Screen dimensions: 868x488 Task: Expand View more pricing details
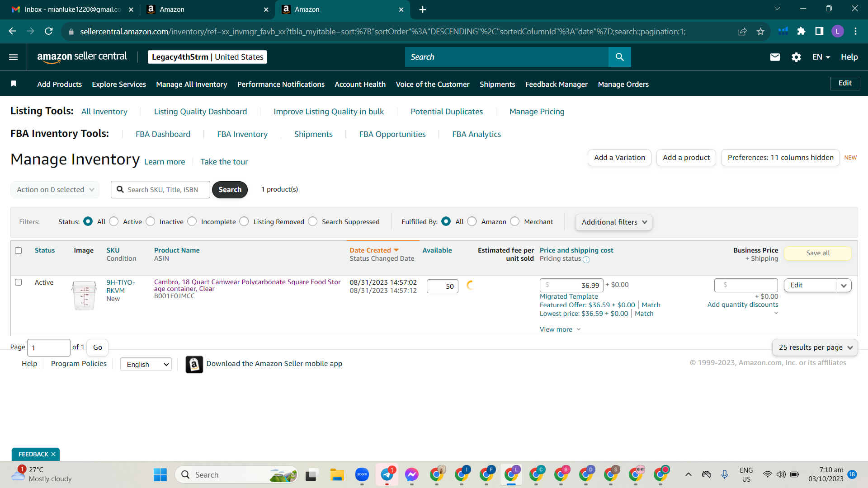pos(560,329)
